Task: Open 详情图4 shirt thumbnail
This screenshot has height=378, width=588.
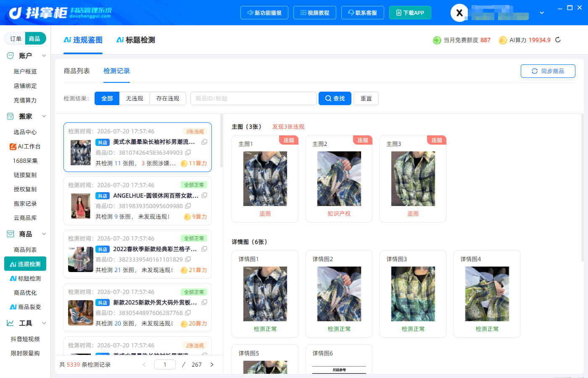Action: [x=487, y=294]
